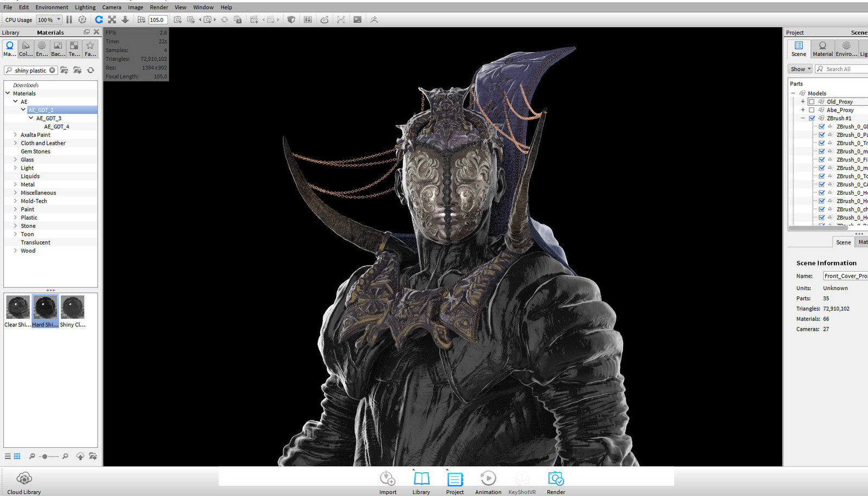The width and height of the screenshot is (868, 496).
Task: Open the Render dialog button
Action: [x=556, y=482]
